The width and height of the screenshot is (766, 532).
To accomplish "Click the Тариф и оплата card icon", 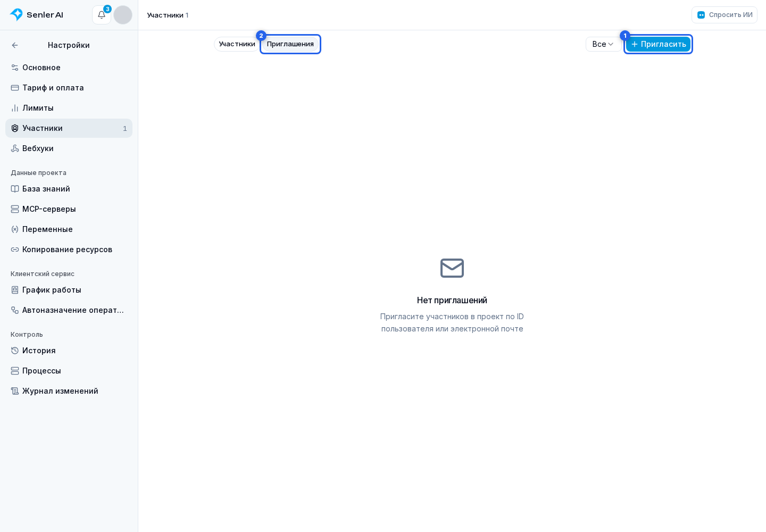I will point(15,88).
